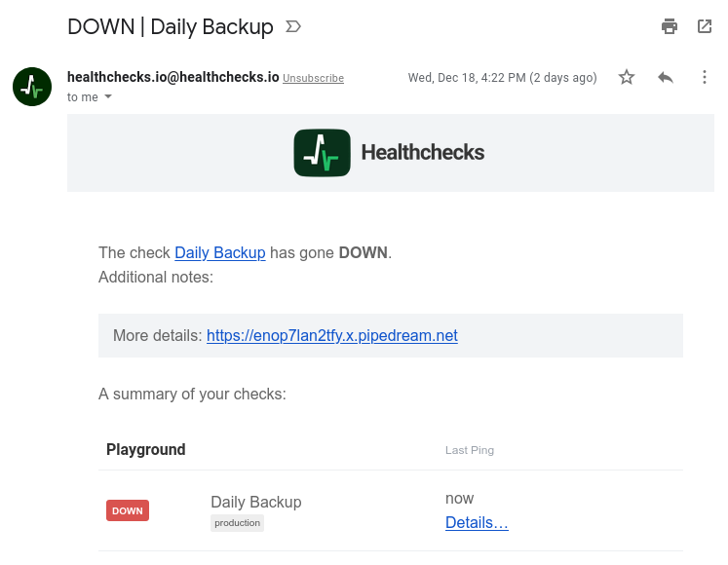Open the Daily Backup check link
The image size is (728, 565).
click(x=220, y=252)
